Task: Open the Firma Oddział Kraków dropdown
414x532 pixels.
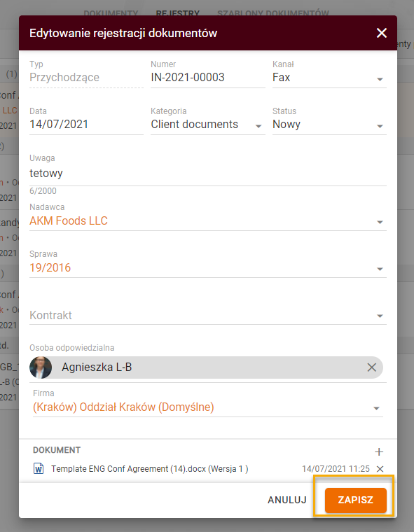Action: (x=208, y=407)
